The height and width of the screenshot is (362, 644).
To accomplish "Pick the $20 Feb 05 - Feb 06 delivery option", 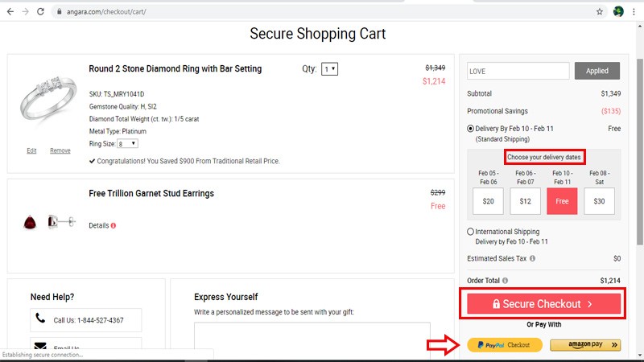I will (489, 201).
